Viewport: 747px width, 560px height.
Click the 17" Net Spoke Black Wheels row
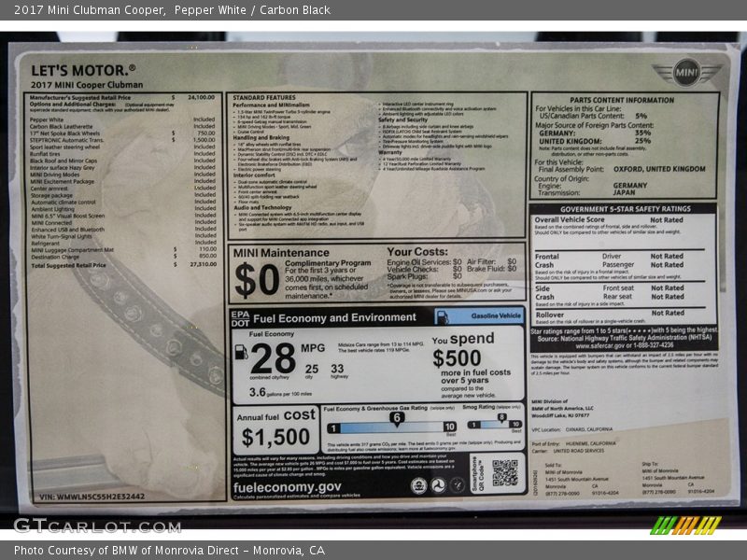pos(122,133)
